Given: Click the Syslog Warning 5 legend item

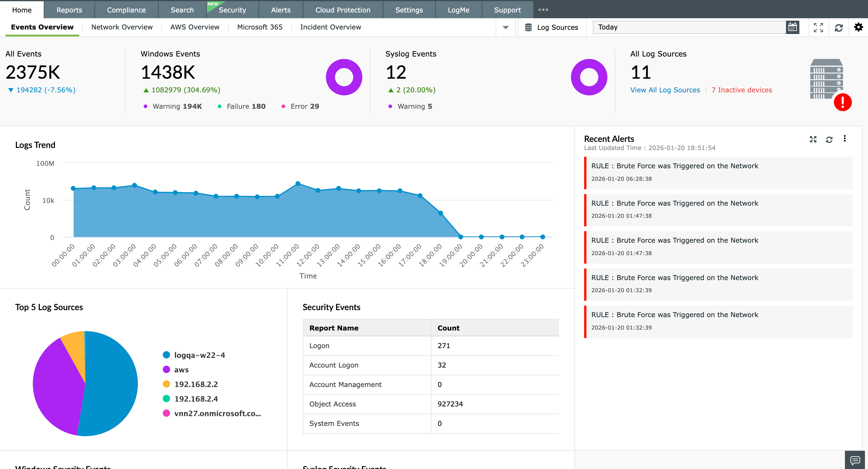Looking at the screenshot, I should [410, 107].
